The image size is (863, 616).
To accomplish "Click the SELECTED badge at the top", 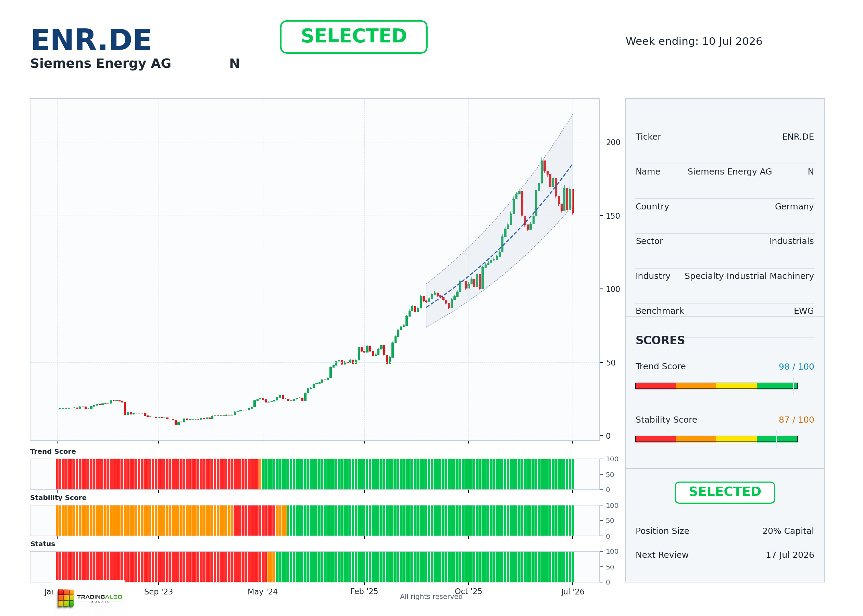I will tap(354, 37).
